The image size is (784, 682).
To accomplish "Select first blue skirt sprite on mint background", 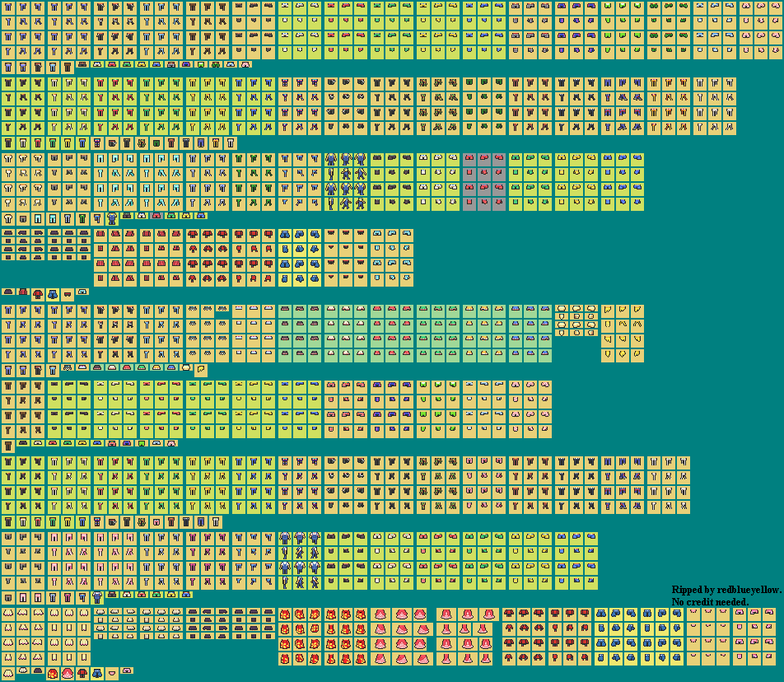I will 516,310.
